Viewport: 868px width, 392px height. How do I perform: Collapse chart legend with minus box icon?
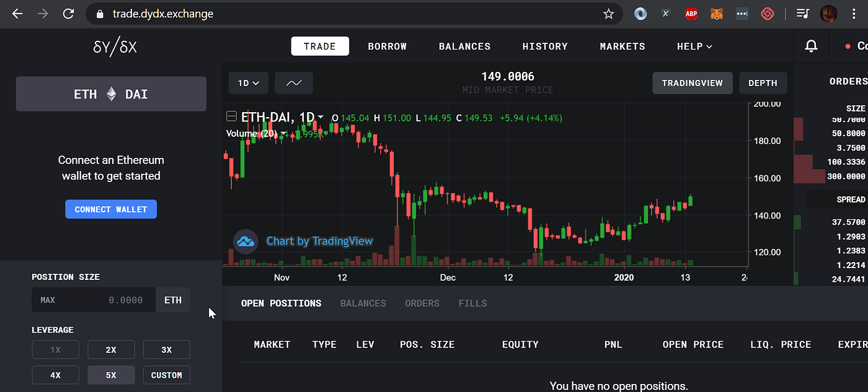click(231, 116)
